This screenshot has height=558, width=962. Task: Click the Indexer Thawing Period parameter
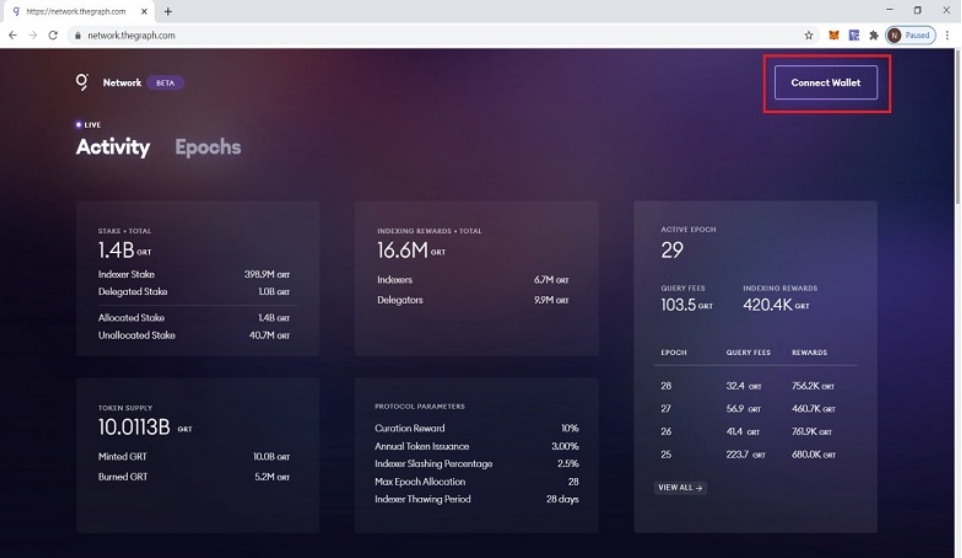pyautogui.click(x=477, y=499)
